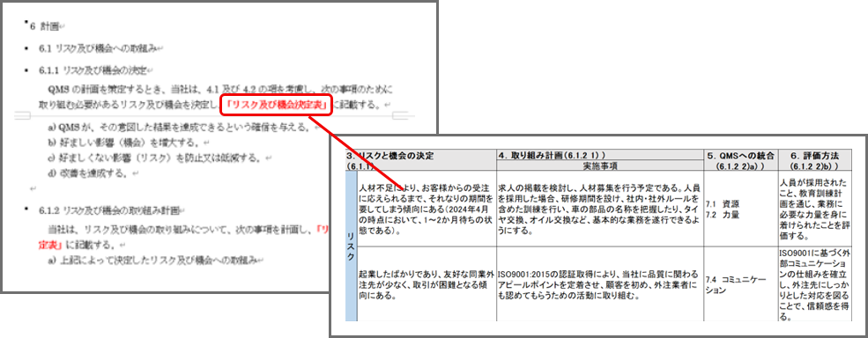Click the "(6.1.2 2)a))" sub-header
The width and height of the screenshot is (868, 338).
(x=739, y=166)
